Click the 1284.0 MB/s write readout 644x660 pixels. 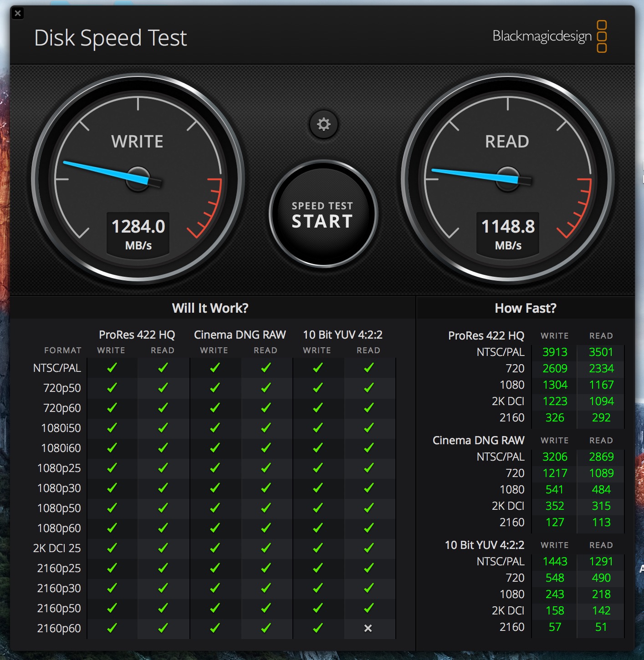click(138, 233)
